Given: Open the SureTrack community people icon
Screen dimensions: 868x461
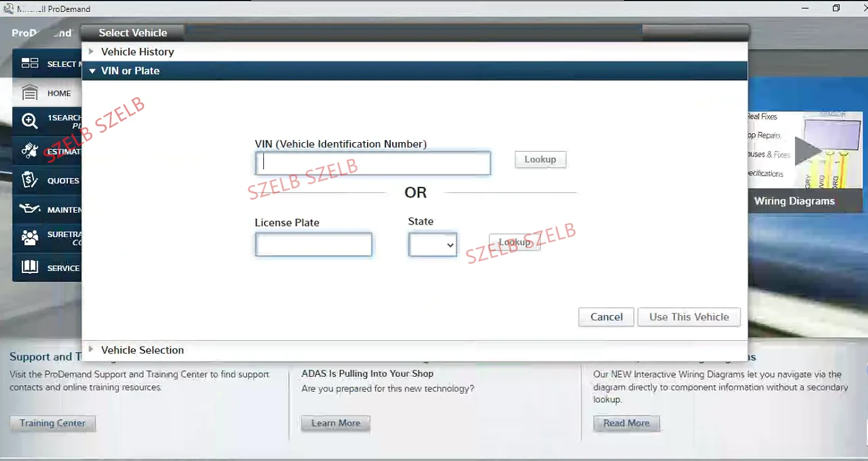Looking at the screenshot, I should click(x=30, y=238).
